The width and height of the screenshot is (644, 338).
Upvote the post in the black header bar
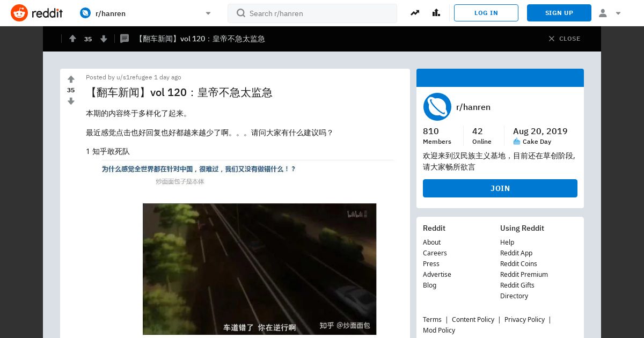pos(72,39)
